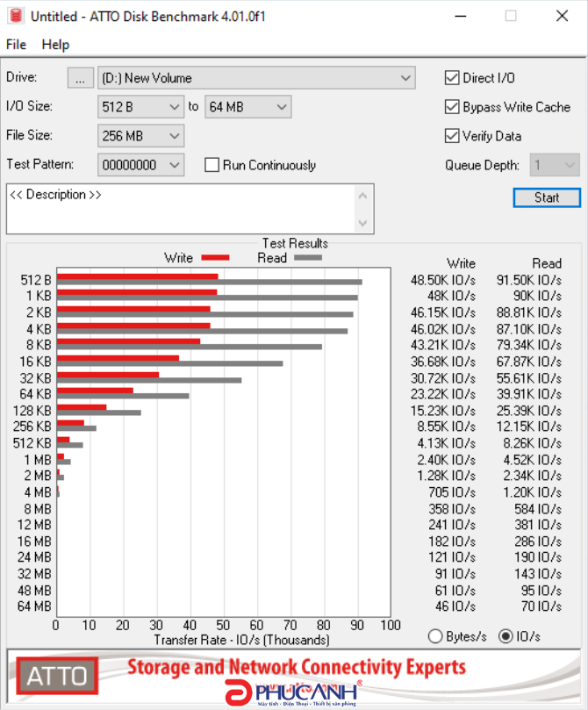Click the 91.50K IO/s read value

pos(528,280)
